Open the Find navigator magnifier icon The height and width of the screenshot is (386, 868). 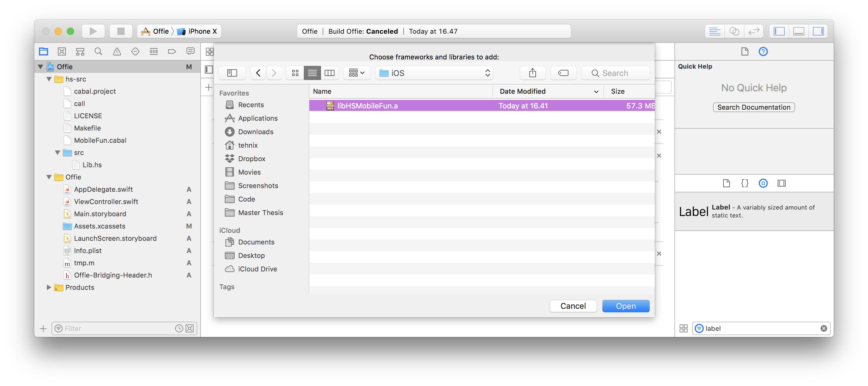98,51
